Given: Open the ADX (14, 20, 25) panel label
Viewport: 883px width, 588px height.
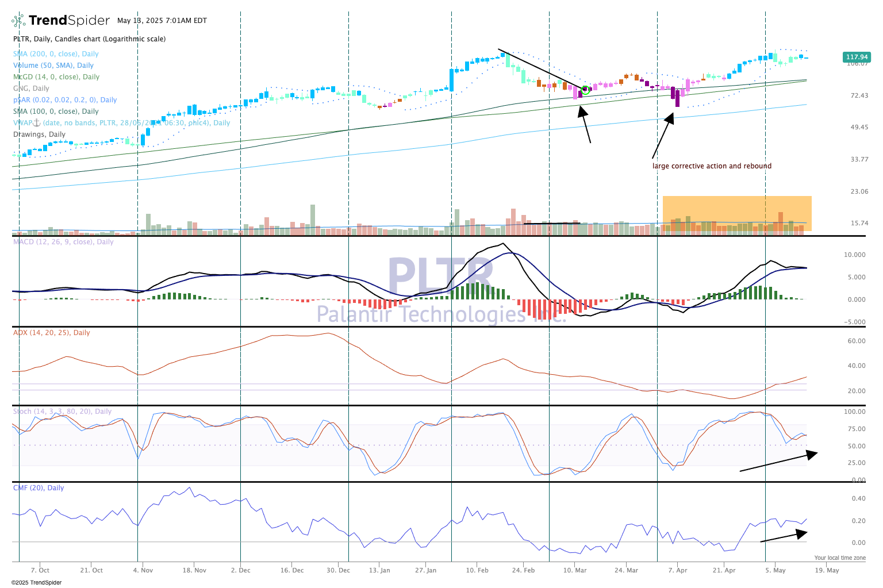Looking at the screenshot, I should pyautogui.click(x=52, y=333).
